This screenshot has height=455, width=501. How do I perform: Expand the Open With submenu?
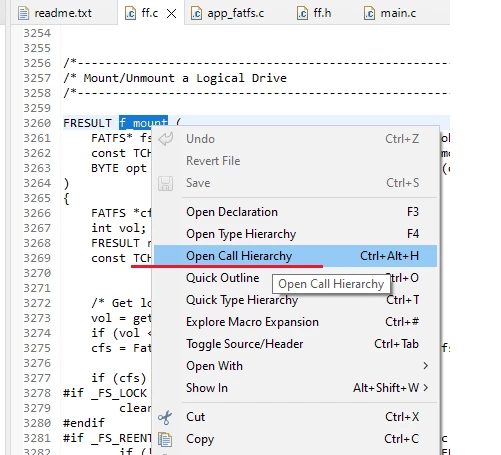[295, 366]
